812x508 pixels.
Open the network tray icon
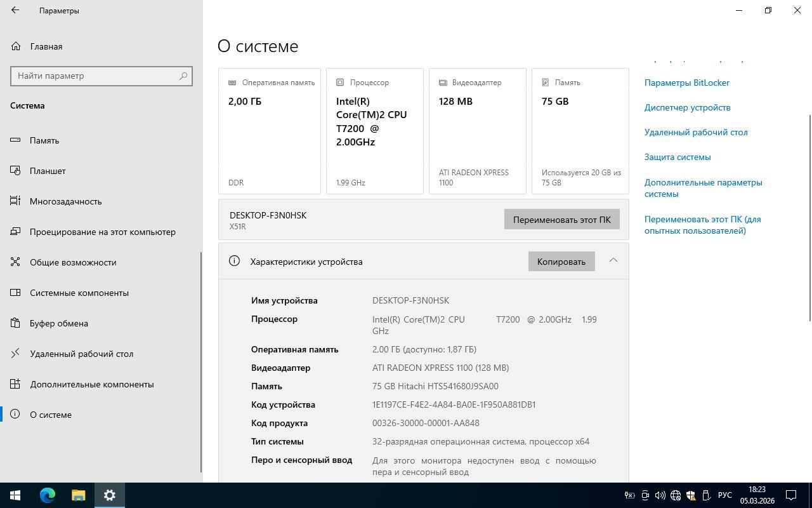tap(675, 495)
